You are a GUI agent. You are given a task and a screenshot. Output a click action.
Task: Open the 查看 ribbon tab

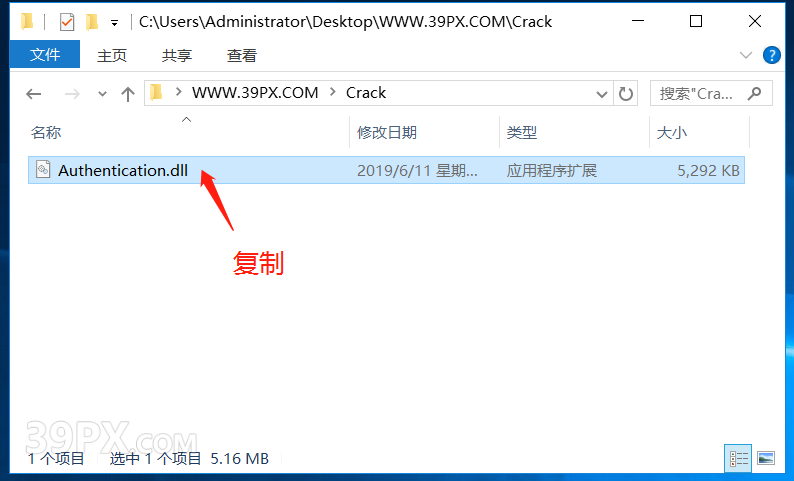coord(242,55)
